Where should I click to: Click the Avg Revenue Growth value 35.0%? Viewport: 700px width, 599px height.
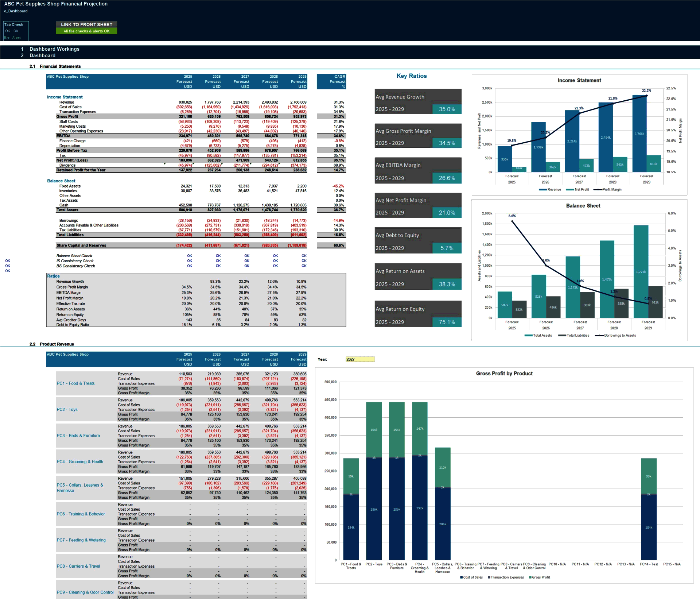[x=447, y=109]
